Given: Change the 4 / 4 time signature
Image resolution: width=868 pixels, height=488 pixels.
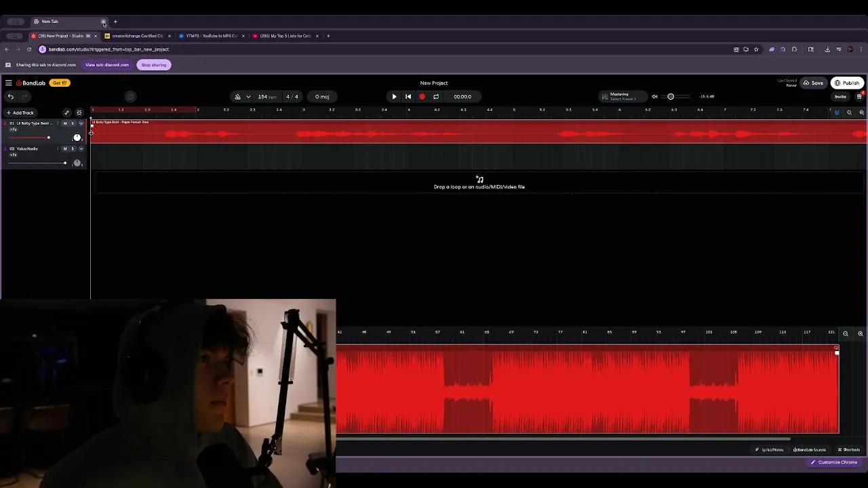Looking at the screenshot, I should coord(292,96).
